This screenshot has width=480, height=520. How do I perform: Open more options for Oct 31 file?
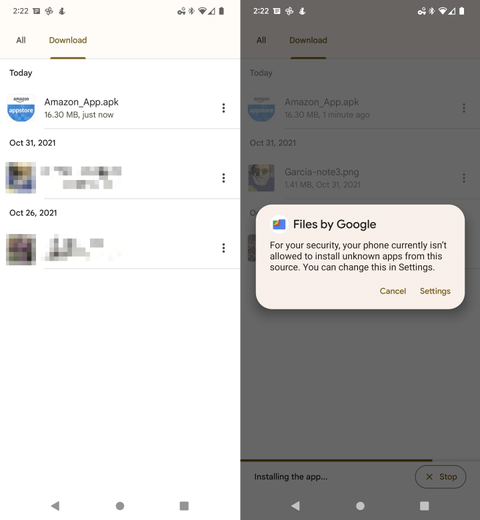224,178
